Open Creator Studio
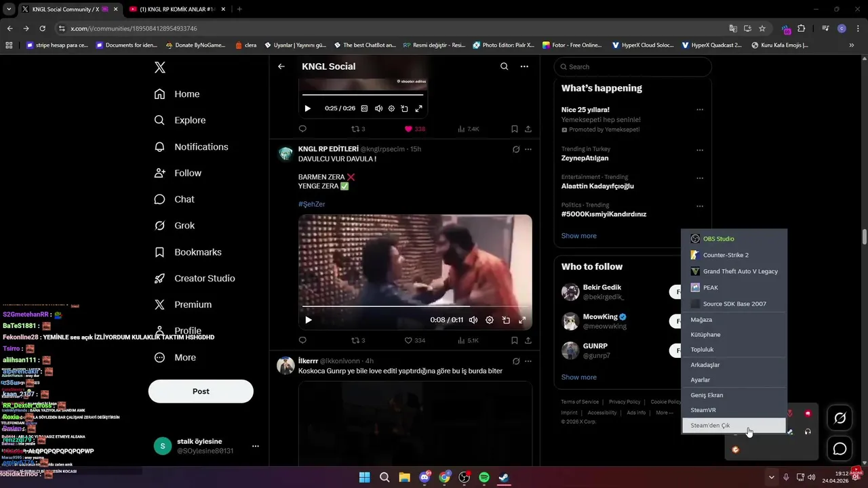 pyautogui.click(x=195, y=279)
